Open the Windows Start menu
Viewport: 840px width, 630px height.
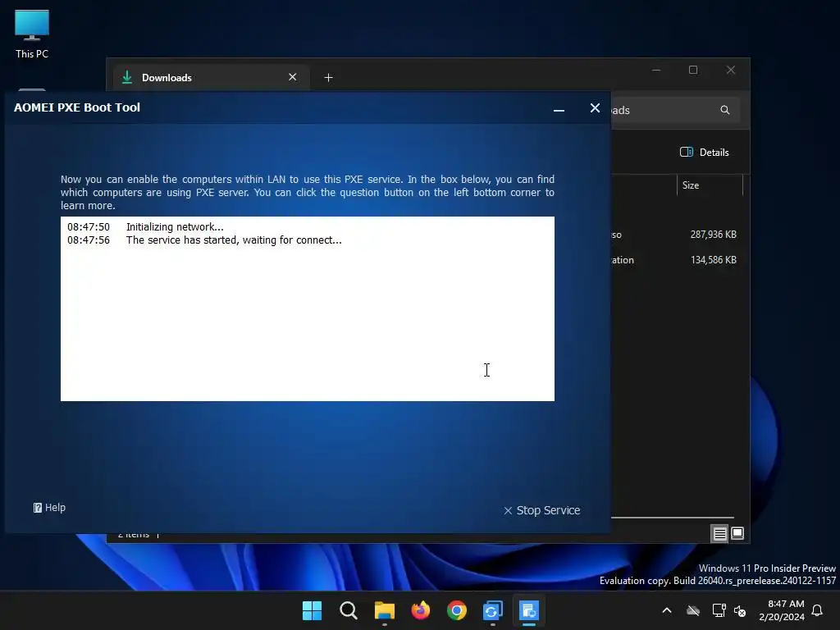click(x=312, y=610)
